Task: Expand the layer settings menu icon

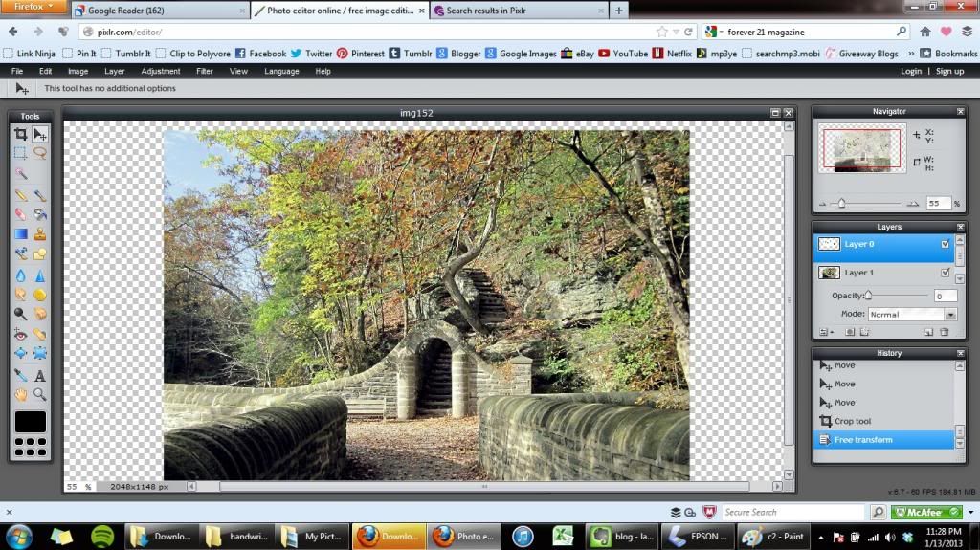Action: [823, 332]
